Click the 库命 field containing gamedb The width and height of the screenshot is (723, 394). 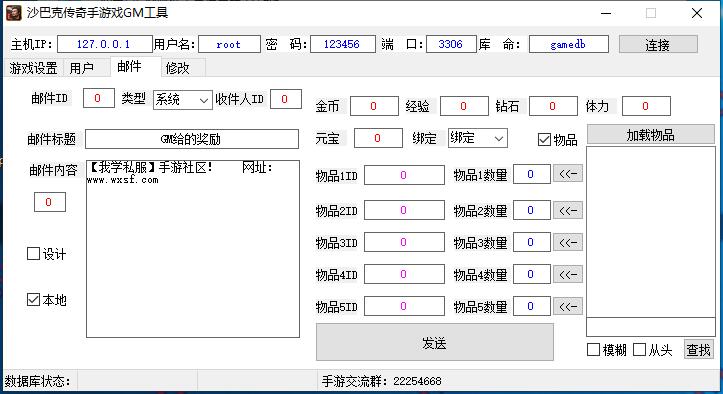click(x=569, y=44)
